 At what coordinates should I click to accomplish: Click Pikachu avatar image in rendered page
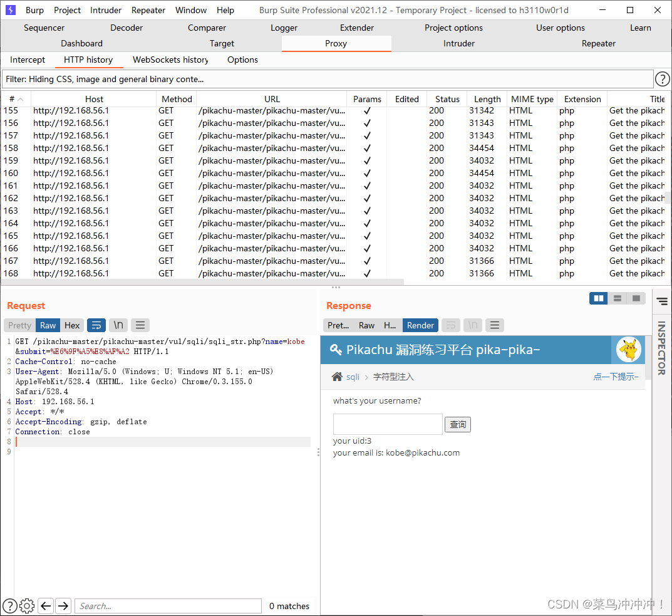629,350
